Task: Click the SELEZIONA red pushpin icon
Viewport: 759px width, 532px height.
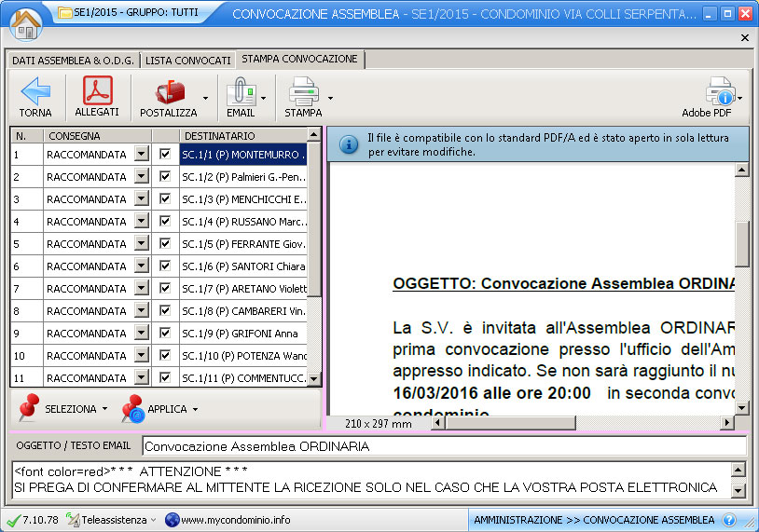Action: 31,407
